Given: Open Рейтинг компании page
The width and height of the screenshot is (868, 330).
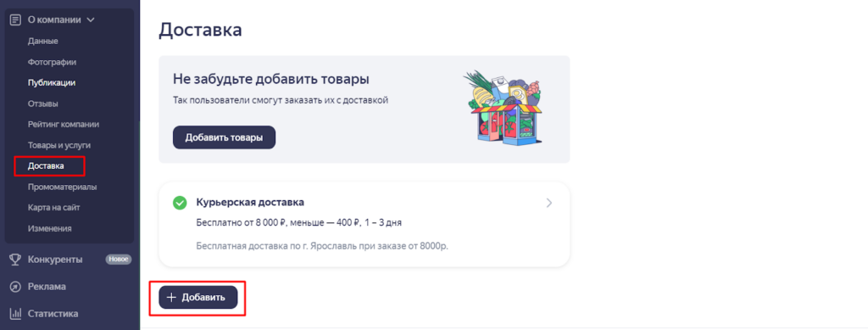Looking at the screenshot, I should point(63,125).
